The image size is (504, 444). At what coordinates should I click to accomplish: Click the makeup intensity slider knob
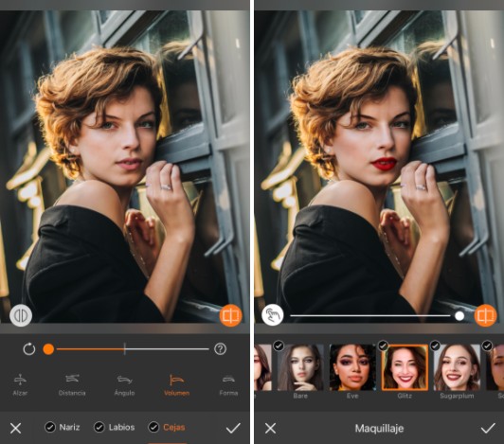pyautogui.click(x=459, y=316)
